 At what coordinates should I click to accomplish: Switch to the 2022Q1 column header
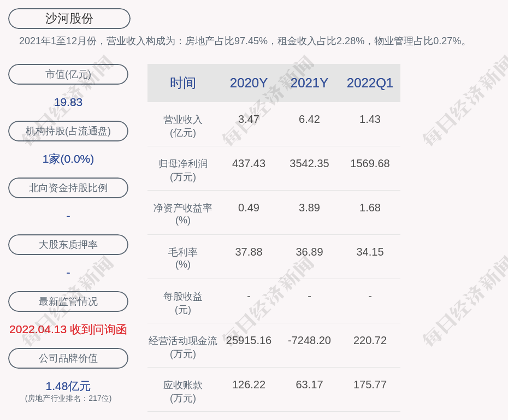click(370, 83)
